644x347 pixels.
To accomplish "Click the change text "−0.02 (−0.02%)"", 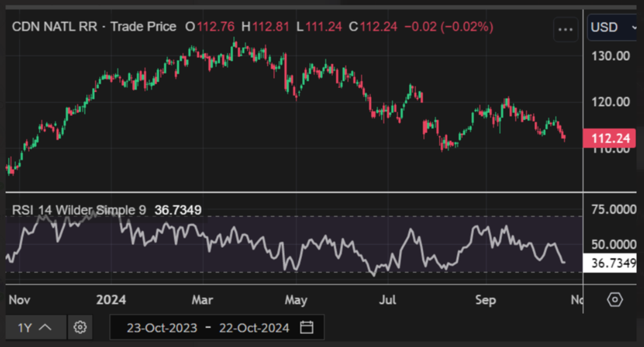I will point(448,27).
